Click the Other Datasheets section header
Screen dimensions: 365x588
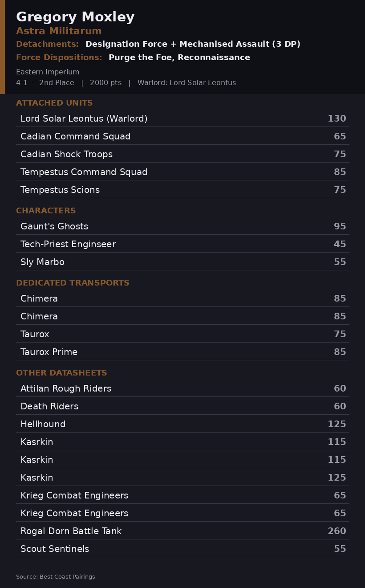coord(61,373)
